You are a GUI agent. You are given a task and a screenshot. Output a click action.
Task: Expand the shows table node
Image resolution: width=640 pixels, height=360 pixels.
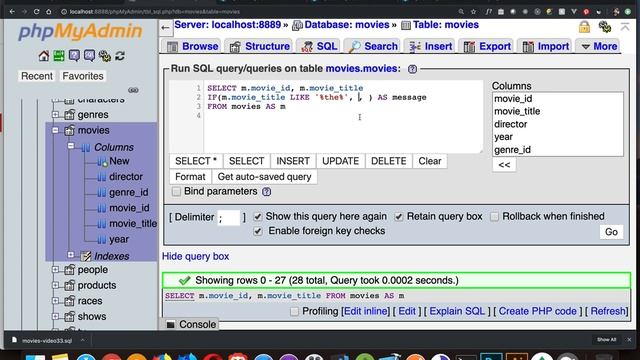pos(56,316)
